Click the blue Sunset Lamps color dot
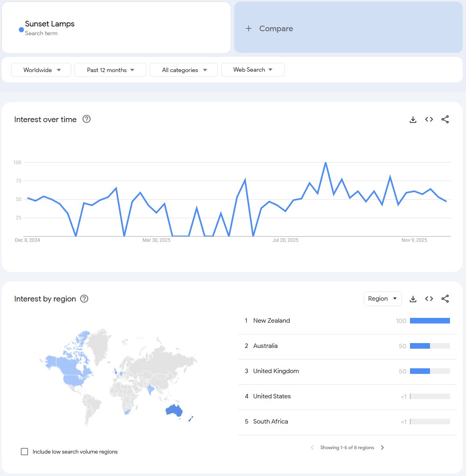466x476 pixels. click(21, 30)
